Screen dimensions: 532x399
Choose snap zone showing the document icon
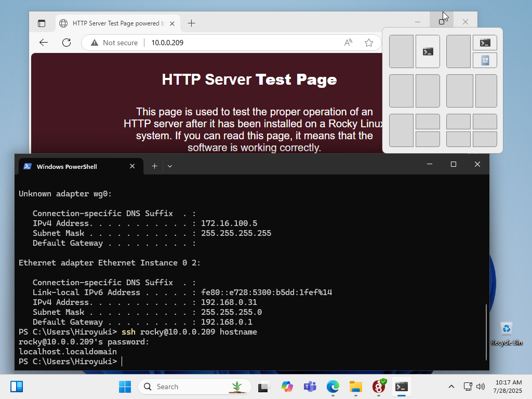[485, 60]
